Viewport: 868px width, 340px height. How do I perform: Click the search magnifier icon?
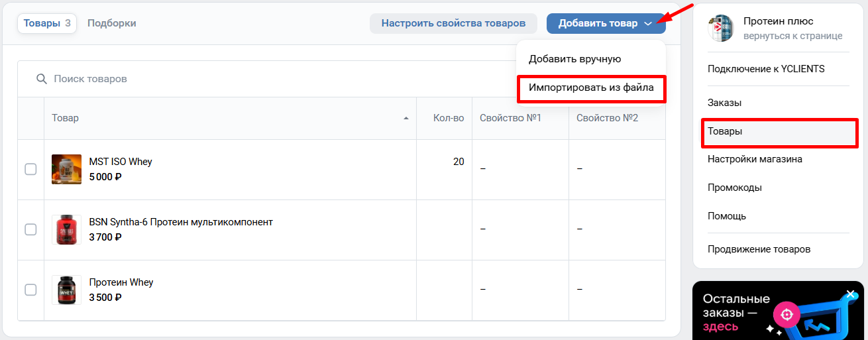pos(41,79)
